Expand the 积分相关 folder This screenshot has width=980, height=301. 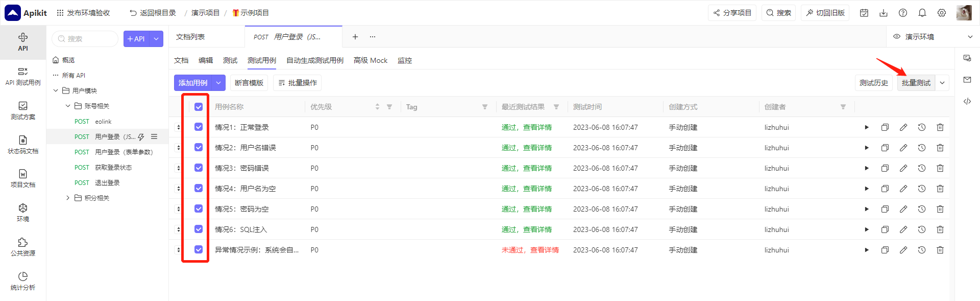(68, 198)
